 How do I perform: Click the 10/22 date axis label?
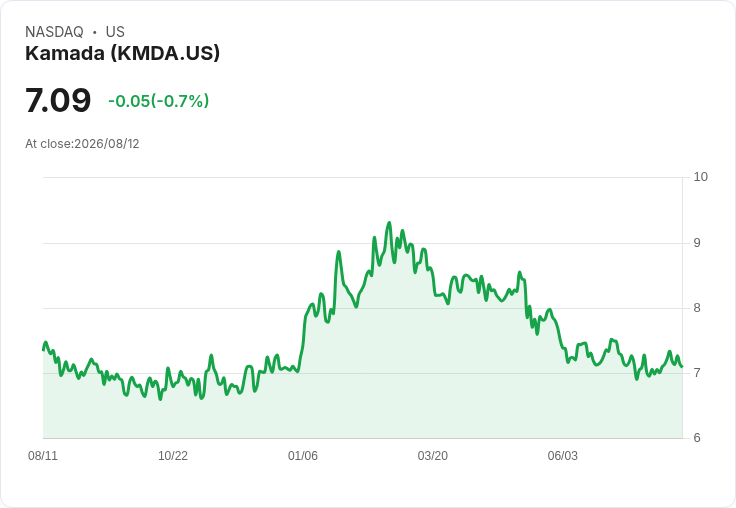(x=173, y=456)
